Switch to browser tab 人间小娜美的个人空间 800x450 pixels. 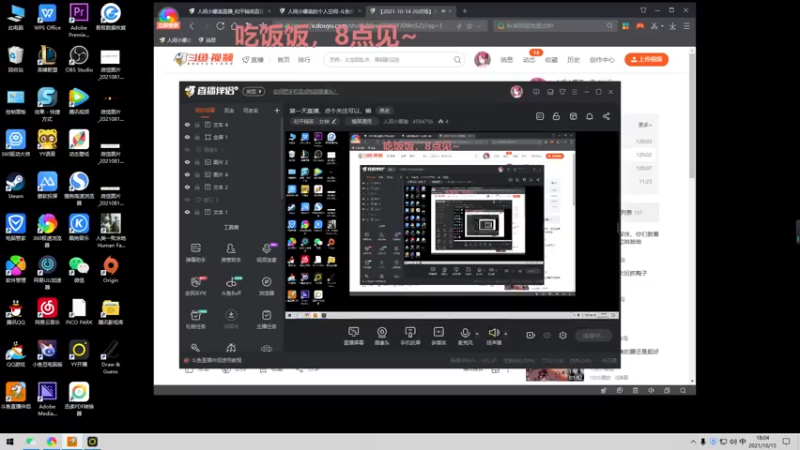click(320, 11)
